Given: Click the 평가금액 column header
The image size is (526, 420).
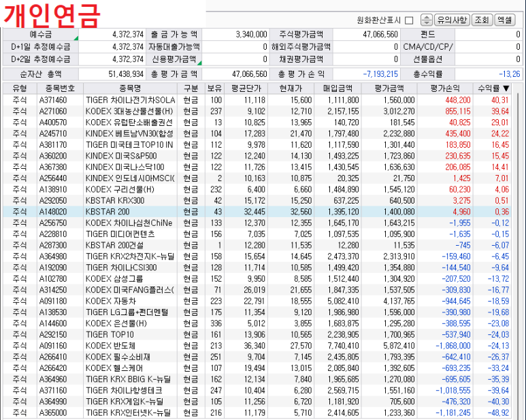Looking at the screenshot, I should tap(389, 88).
